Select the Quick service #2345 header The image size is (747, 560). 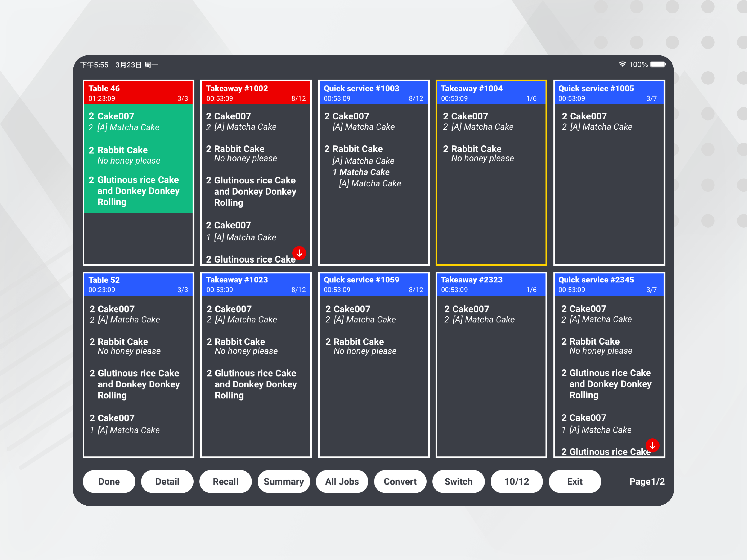(x=609, y=284)
